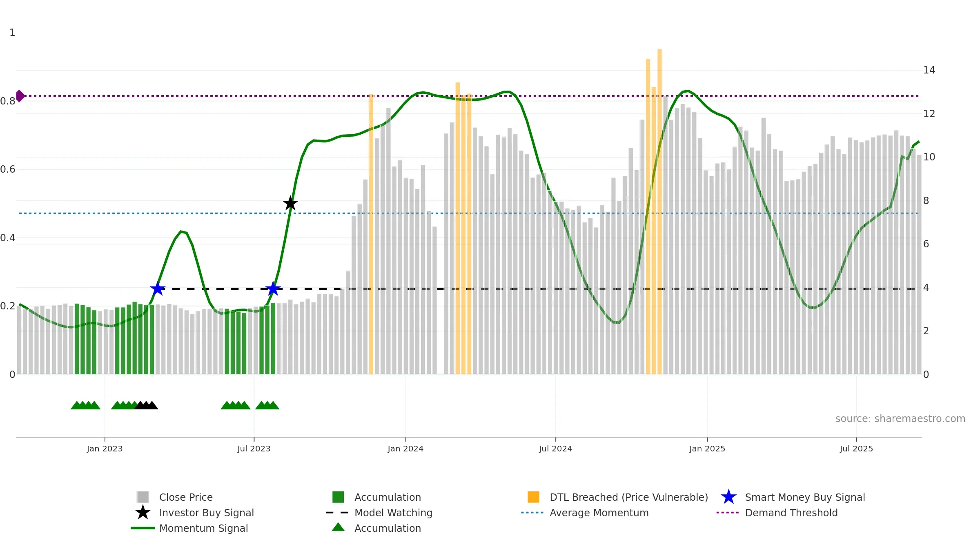Toggle the Smart Money Buy Signal label
This screenshot has width=980, height=551.
[805, 497]
